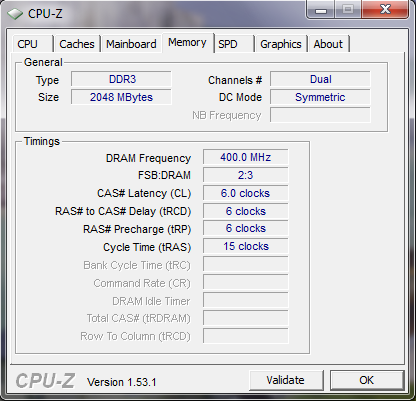Close the CPU-Z window
The height and width of the screenshot is (401, 417).
385,9
